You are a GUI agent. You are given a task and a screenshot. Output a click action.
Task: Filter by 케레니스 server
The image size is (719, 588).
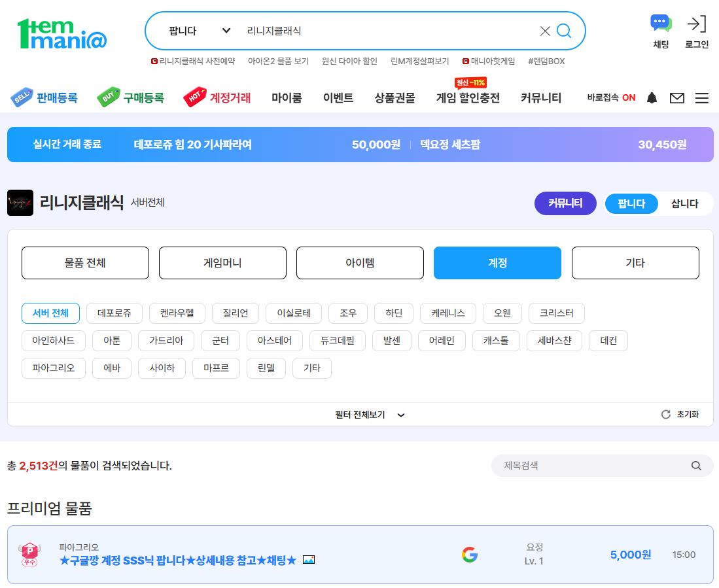tap(448, 313)
